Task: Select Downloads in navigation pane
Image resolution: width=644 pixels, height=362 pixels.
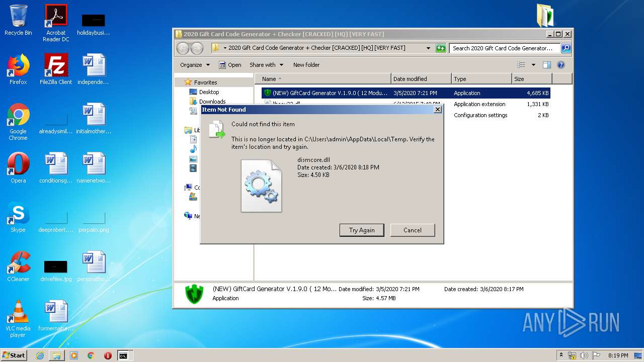Action: coord(212,102)
